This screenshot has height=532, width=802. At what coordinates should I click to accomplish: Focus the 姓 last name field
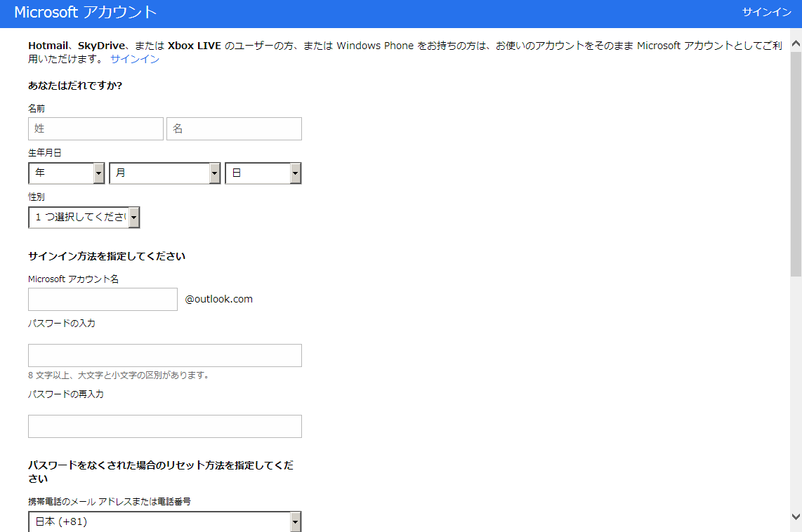coord(96,128)
